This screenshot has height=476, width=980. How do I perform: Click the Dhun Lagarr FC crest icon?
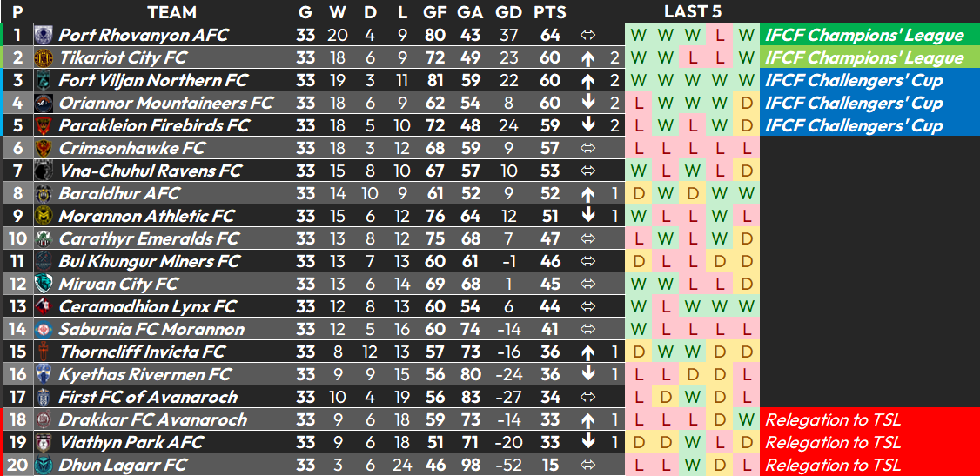tap(44, 466)
